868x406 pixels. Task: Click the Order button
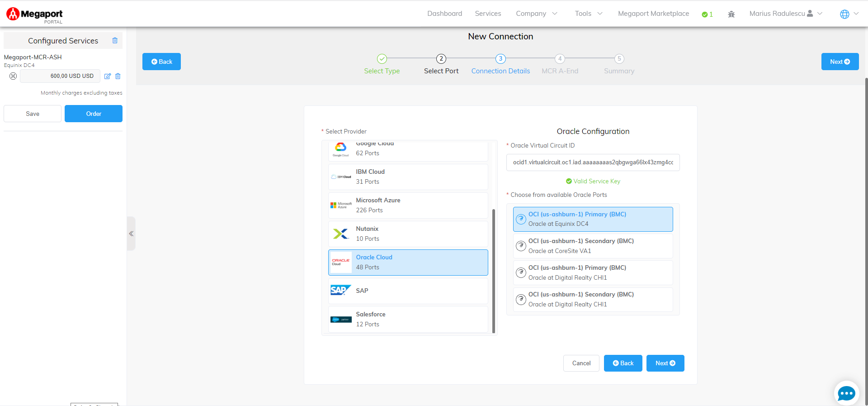[94, 114]
